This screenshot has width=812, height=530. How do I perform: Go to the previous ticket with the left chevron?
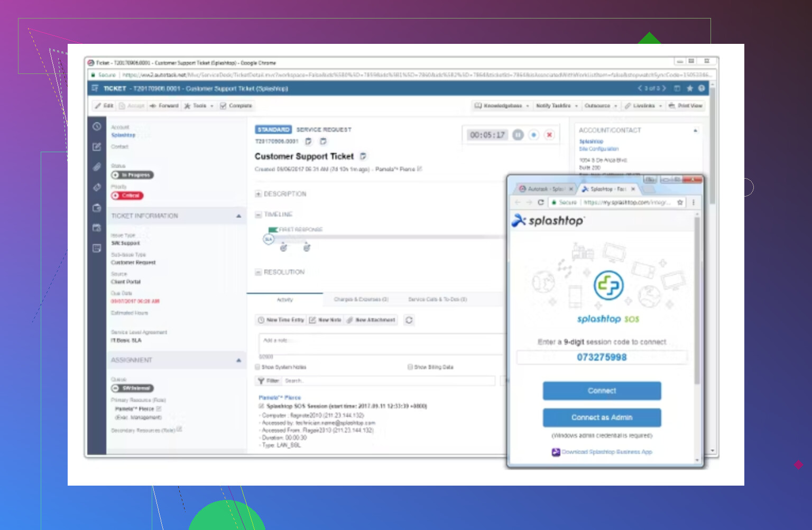click(640, 88)
